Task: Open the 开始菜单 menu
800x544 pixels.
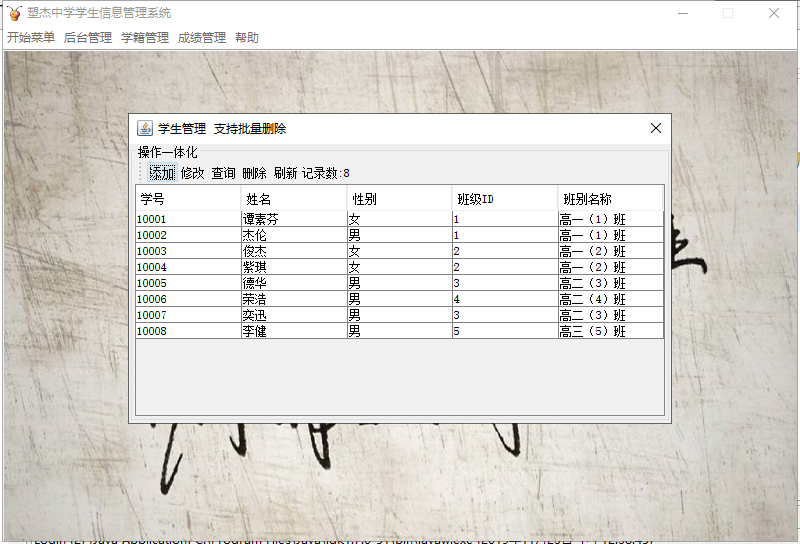Action: pyautogui.click(x=31, y=38)
